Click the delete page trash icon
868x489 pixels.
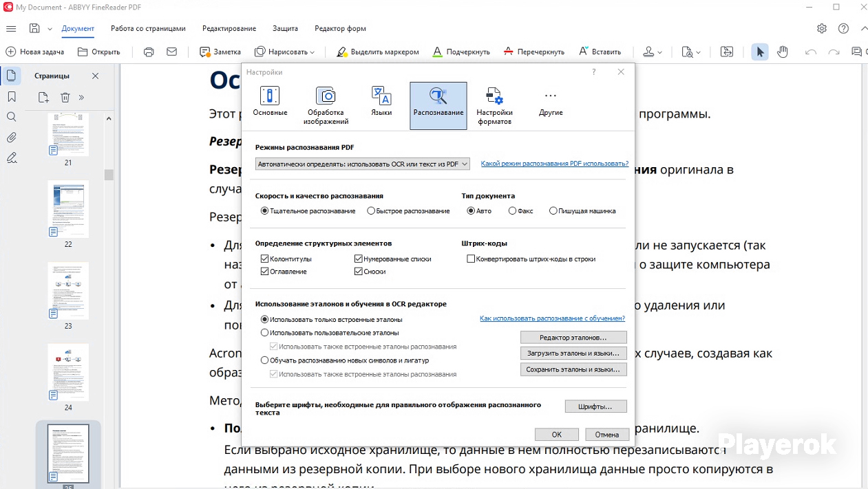[x=65, y=98]
